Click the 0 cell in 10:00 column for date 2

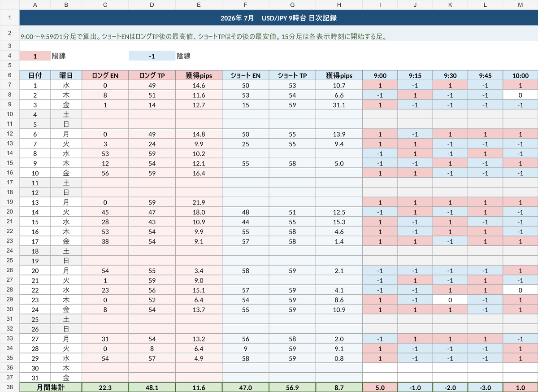click(x=521, y=95)
